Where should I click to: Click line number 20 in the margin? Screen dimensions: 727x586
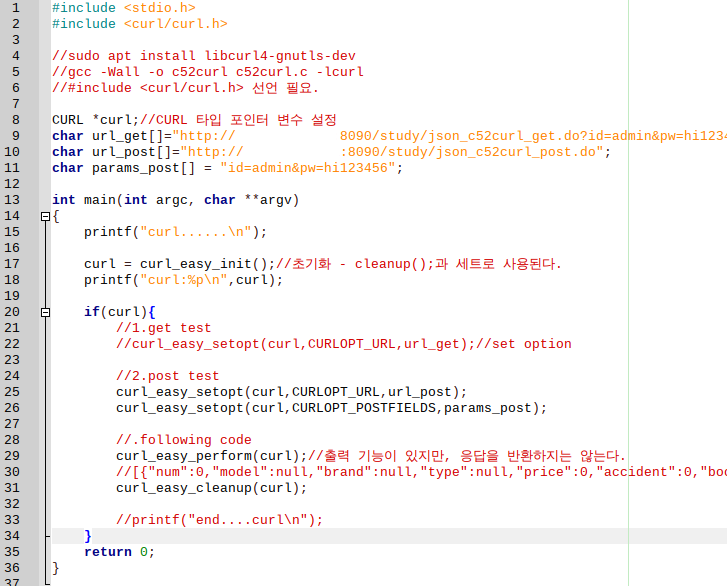(12, 312)
